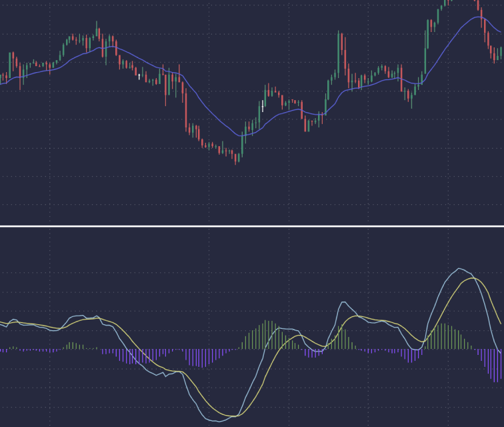The width and height of the screenshot is (504, 427).
Task: Click the light blue MACD line's highest peak
Action: click(x=459, y=269)
